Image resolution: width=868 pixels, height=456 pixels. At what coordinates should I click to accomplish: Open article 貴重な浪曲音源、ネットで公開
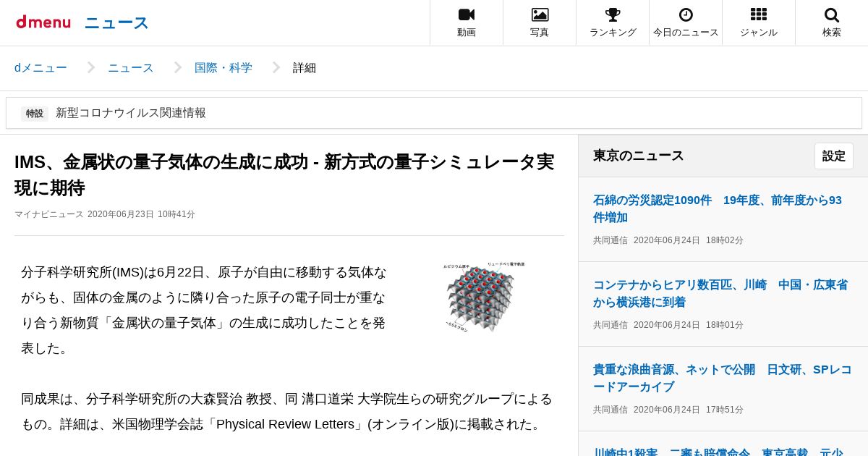pos(723,378)
